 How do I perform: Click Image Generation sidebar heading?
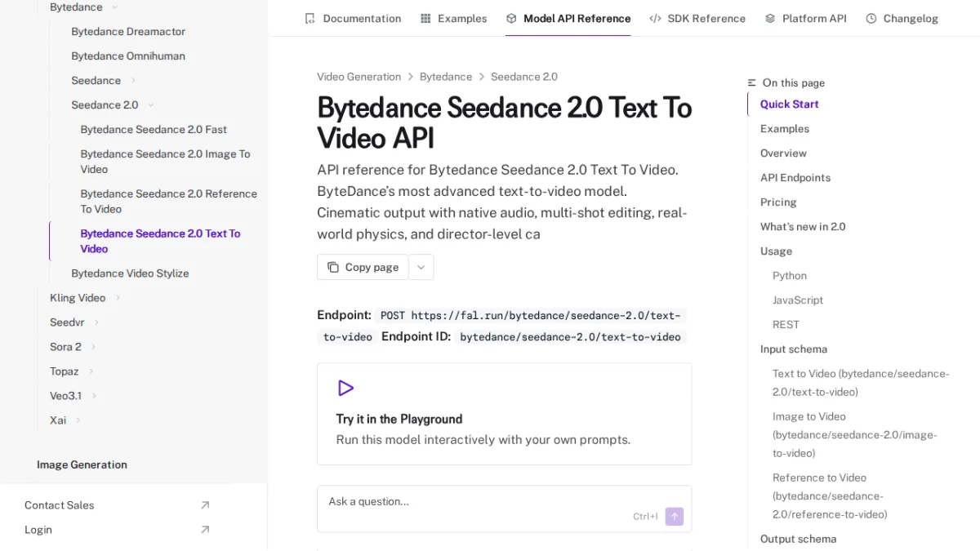tap(82, 464)
